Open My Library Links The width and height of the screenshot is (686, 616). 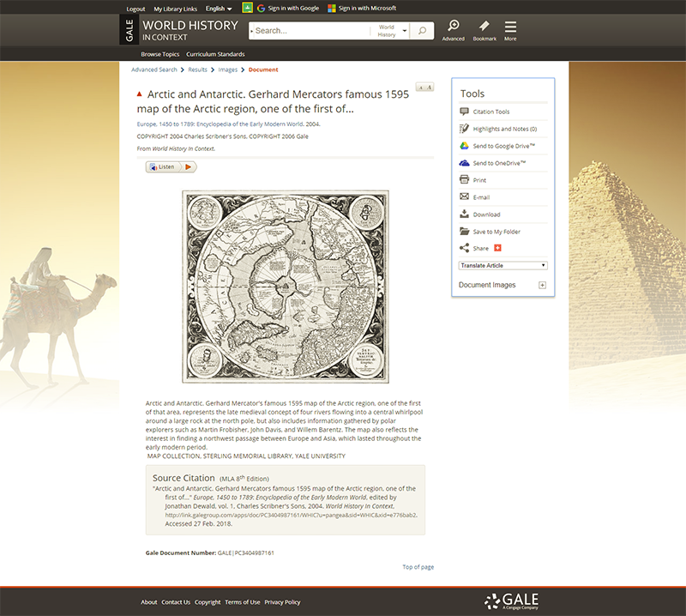pos(176,9)
